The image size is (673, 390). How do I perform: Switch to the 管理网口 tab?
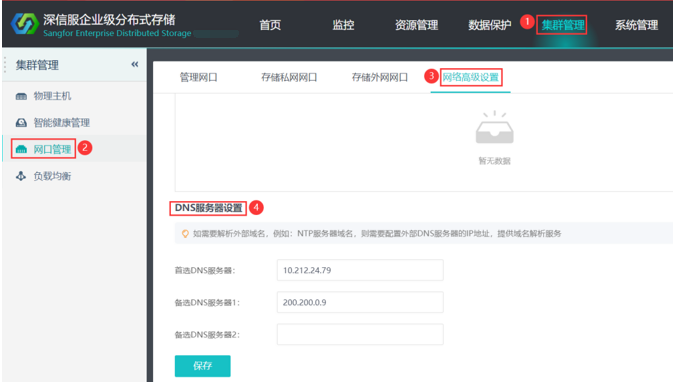click(198, 77)
